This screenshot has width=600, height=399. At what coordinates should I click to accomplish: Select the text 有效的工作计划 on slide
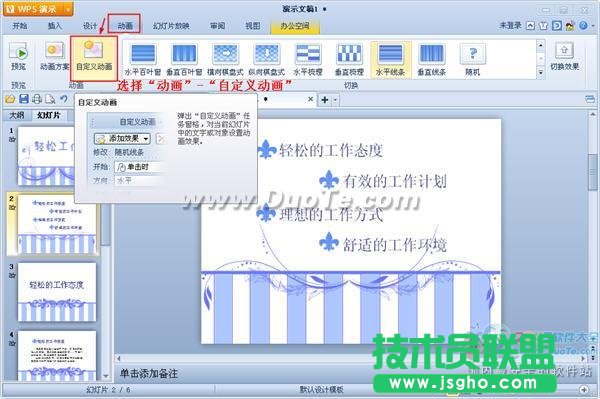395,181
